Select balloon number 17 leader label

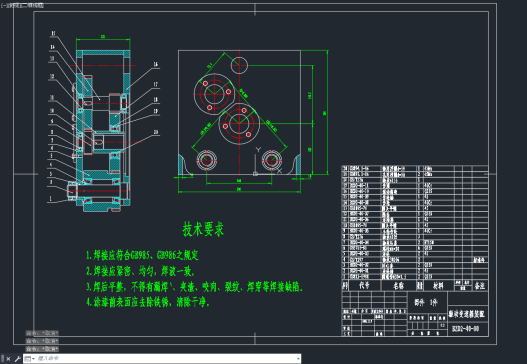tap(156, 84)
